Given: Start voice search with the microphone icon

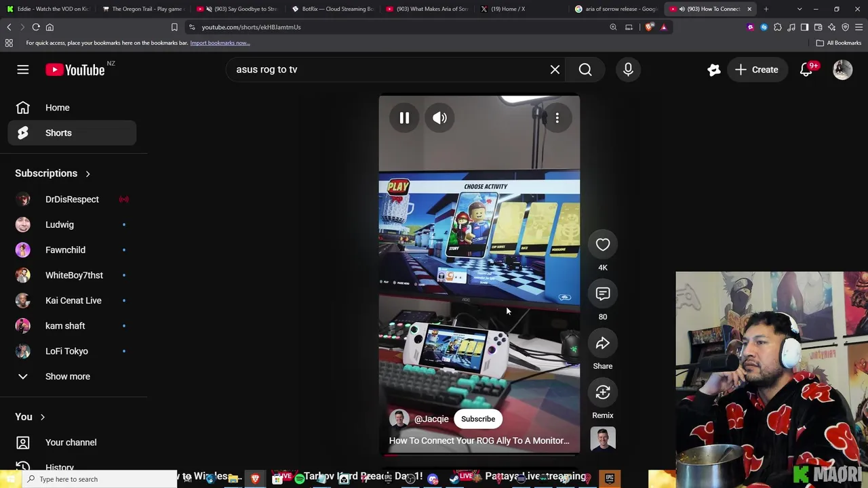Looking at the screenshot, I should (x=628, y=69).
